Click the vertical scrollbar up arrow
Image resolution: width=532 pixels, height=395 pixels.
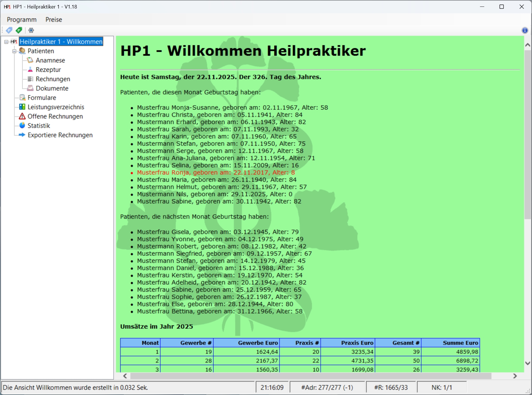[x=527, y=45]
